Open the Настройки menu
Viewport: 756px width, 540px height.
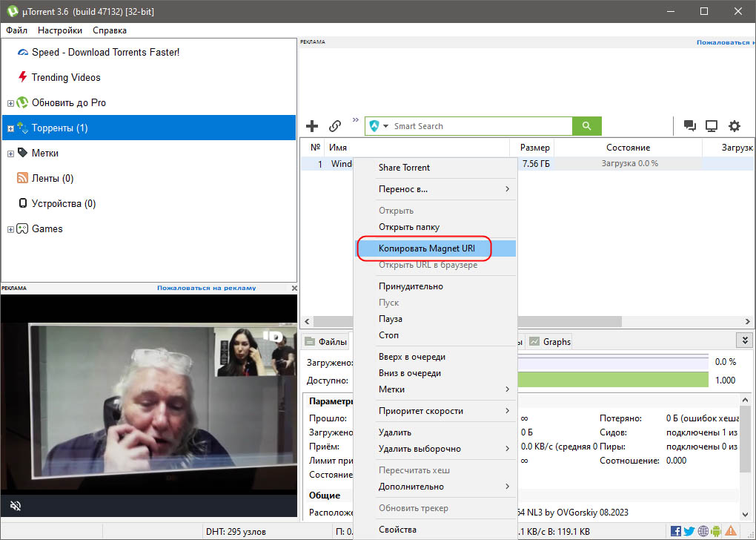[x=60, y=30]
